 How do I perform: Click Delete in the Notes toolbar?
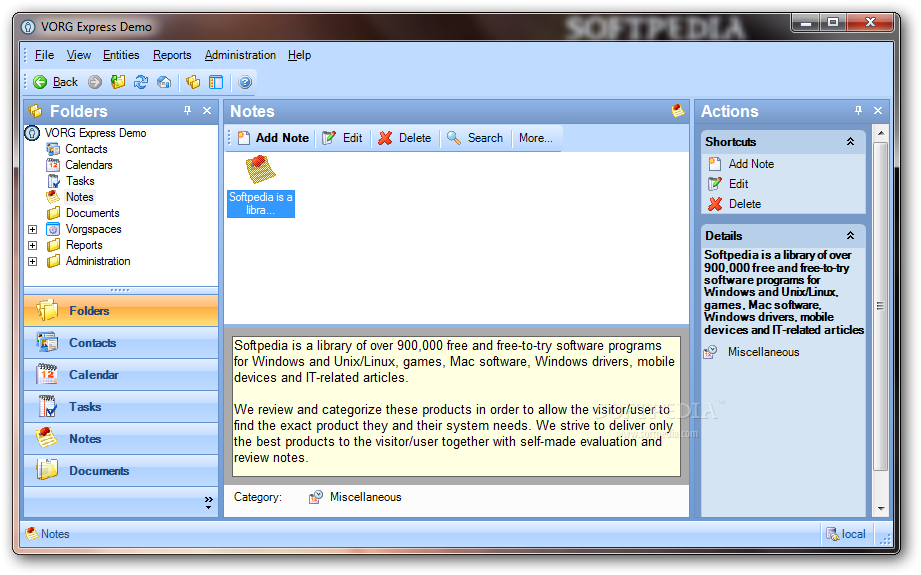click(x=405, y=138)
